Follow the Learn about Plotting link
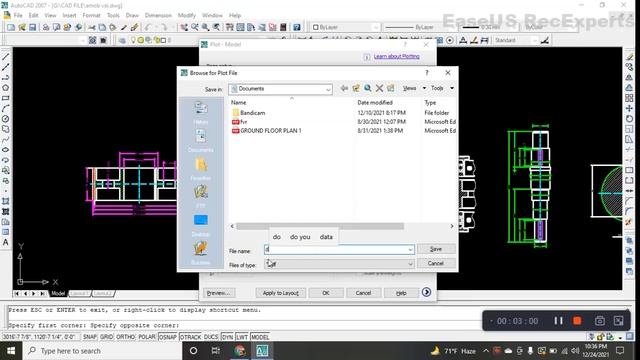 pyautogui.click(x=396, y=56)
